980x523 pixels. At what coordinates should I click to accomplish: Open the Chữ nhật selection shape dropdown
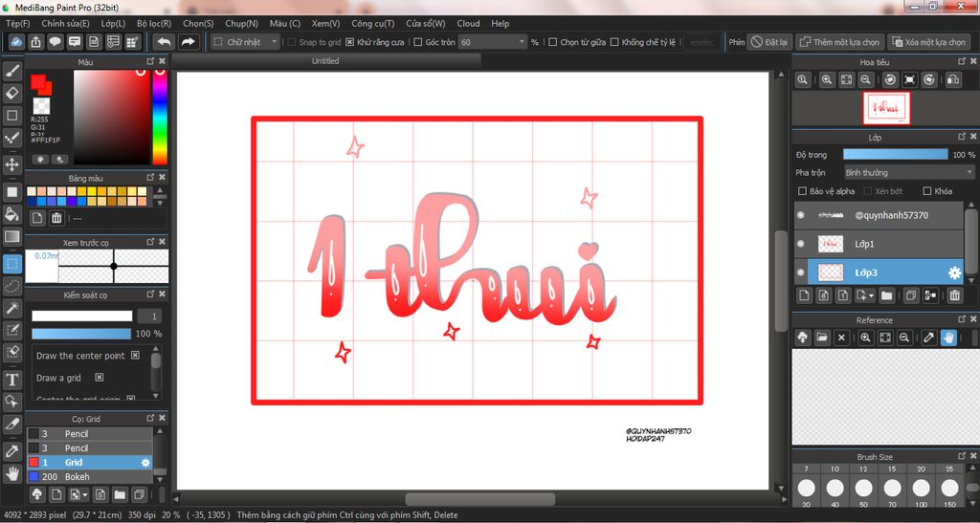coord(246,42)
